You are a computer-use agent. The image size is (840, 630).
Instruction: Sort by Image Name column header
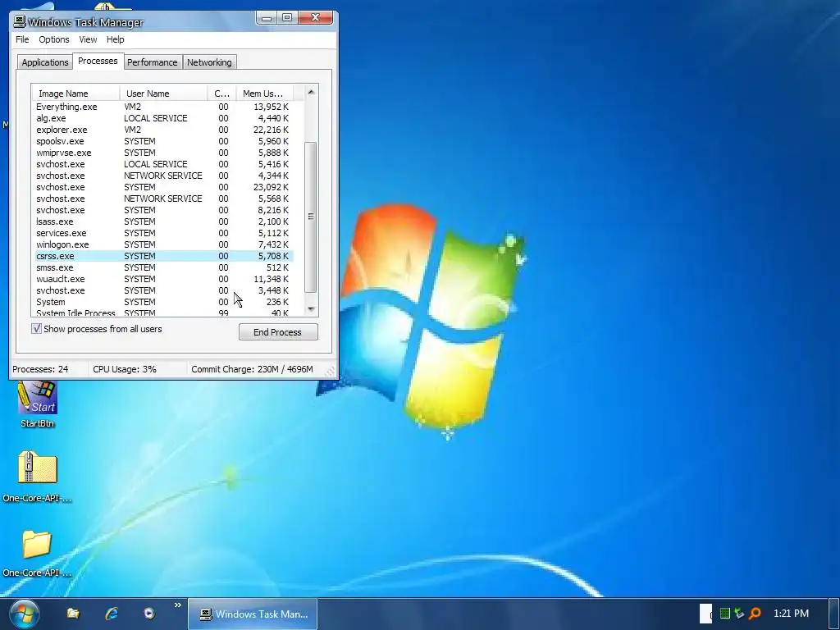75,94
